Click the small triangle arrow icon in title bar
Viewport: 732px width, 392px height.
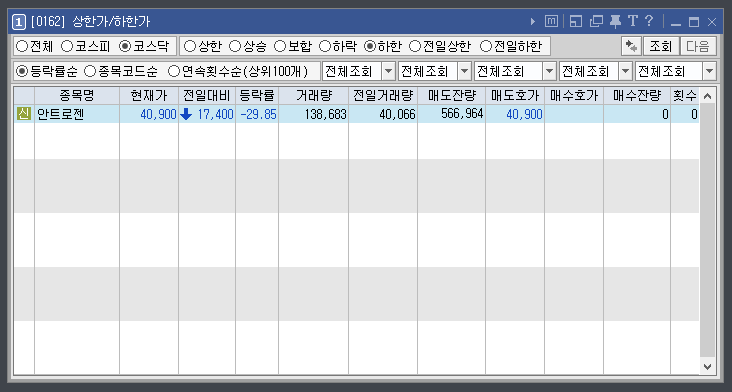pyautogui.click(x=533, y=21)
